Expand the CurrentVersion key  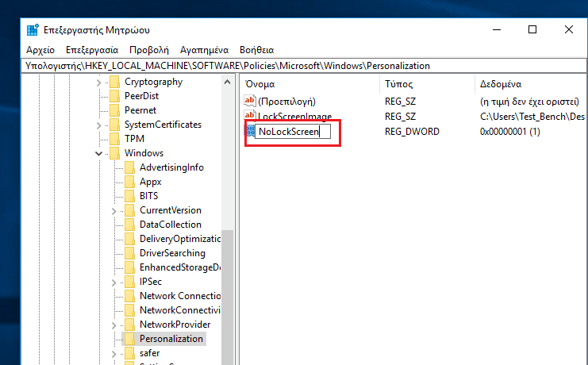coord(114,210)
